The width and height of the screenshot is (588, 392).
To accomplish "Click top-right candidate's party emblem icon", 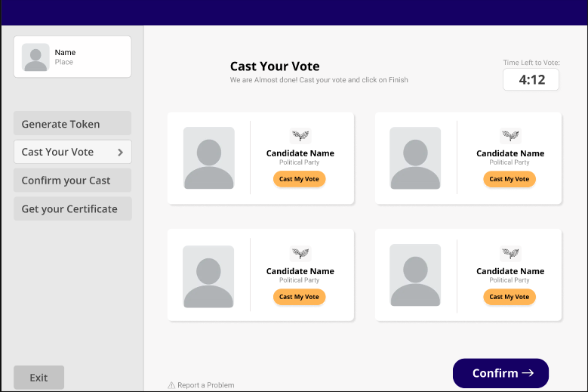I will pyautogui.click(x=511, y=136).
